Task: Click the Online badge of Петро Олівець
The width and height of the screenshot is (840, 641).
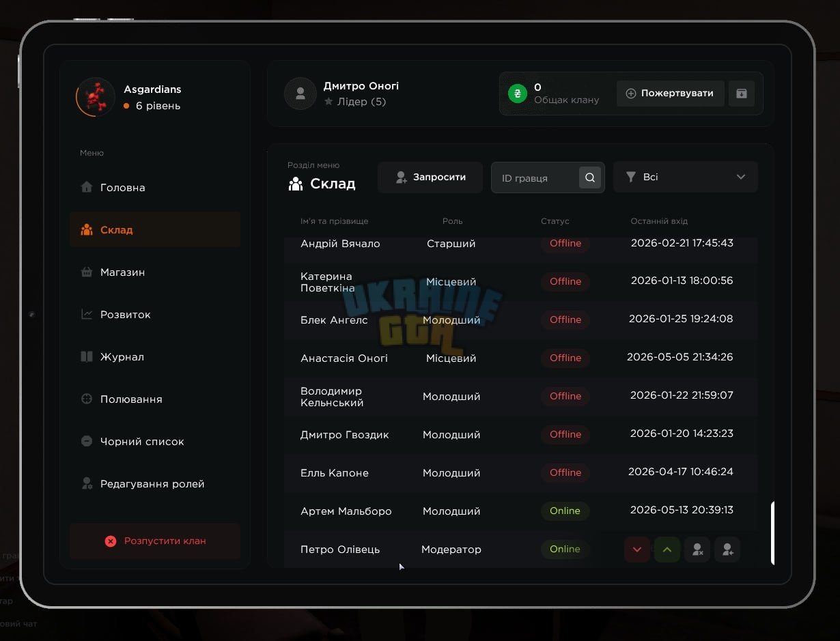Action: 565,549
